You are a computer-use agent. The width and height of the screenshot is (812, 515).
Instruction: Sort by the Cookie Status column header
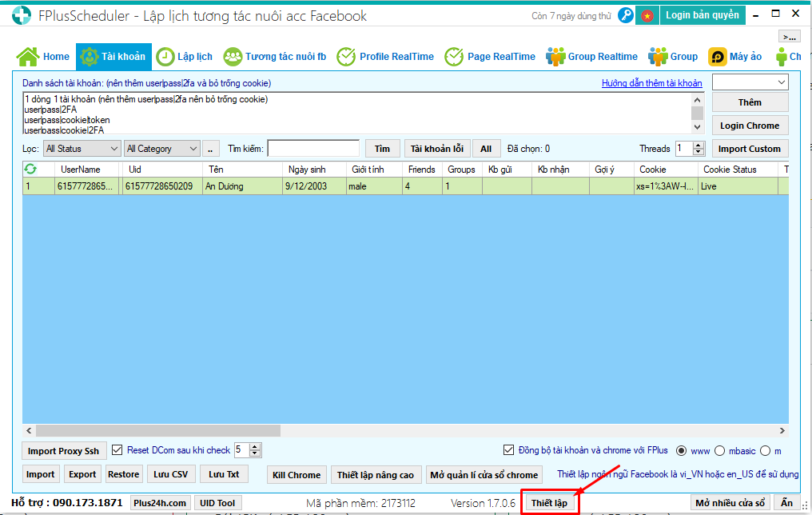pos(738,170)
